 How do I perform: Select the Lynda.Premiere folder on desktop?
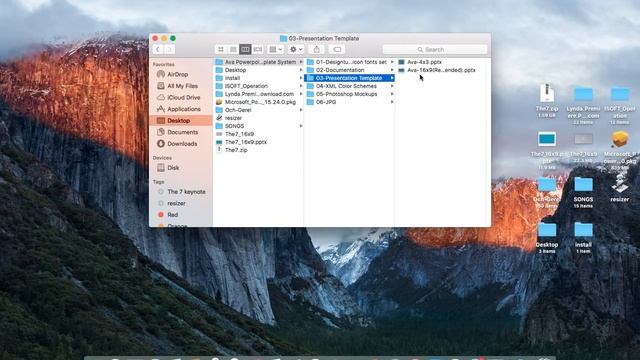583,95
